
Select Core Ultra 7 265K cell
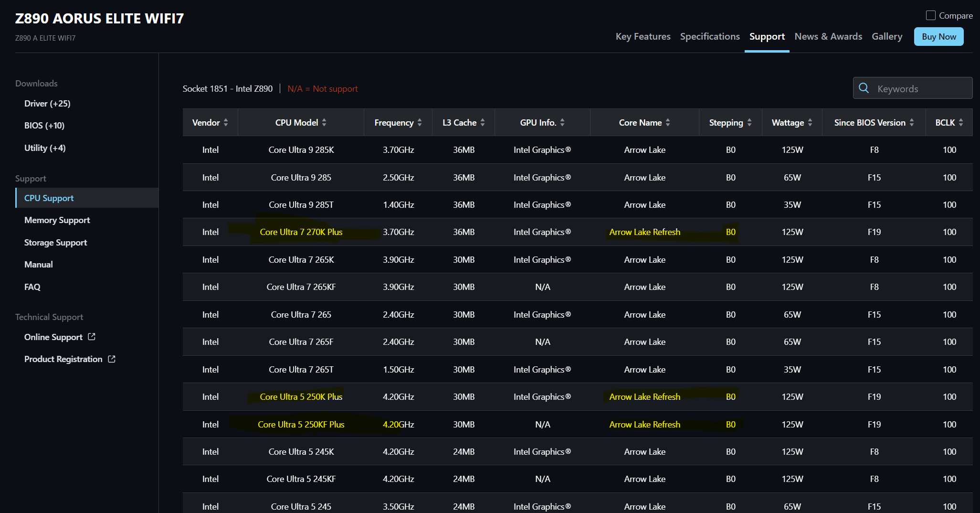(x=301, y=259)
